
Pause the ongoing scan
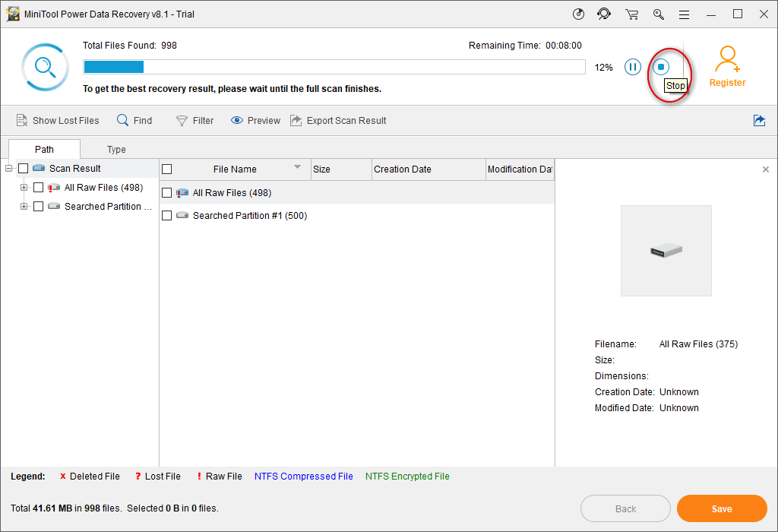click(x=632, y=67)
